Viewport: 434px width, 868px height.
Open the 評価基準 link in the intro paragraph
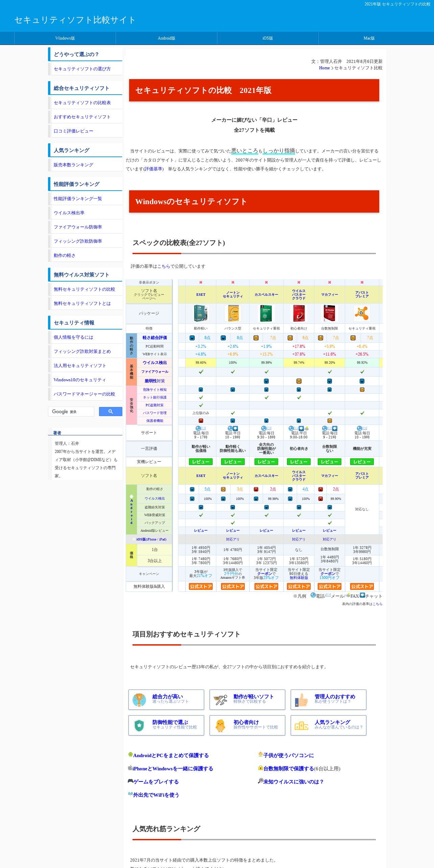pos(153,169)
